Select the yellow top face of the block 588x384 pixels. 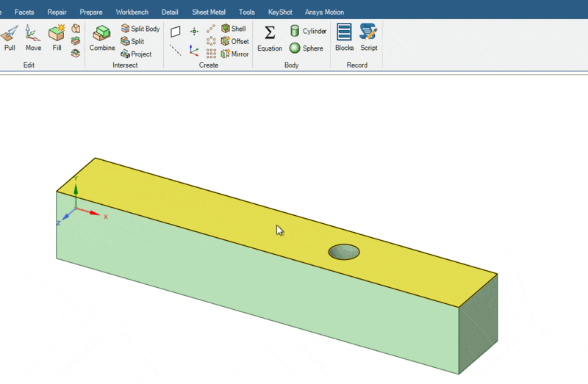click(x=220, y=220)
